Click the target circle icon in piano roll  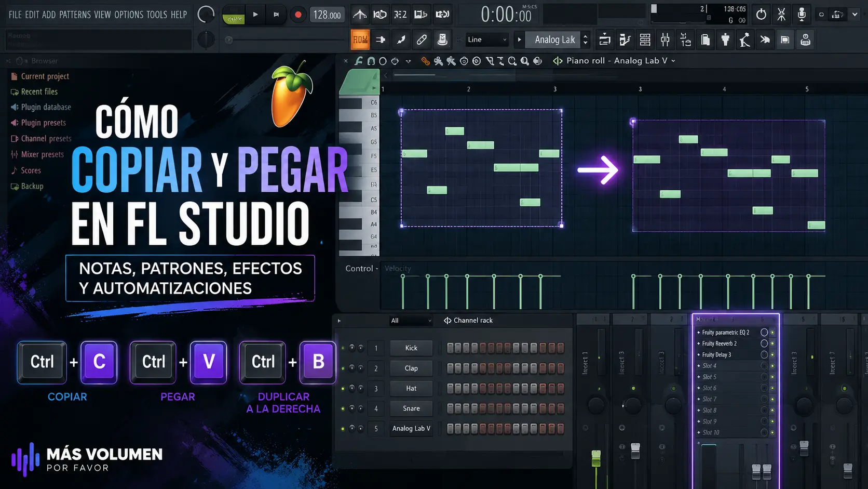point(477,61)
